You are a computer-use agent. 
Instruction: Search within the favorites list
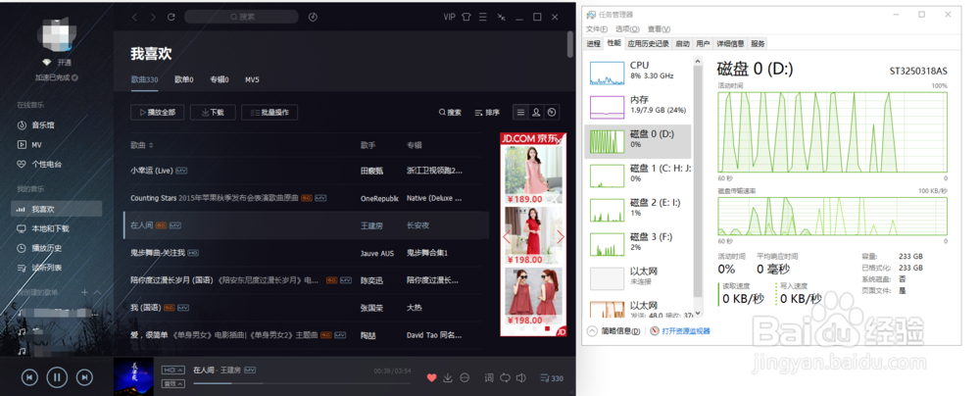pyautogui.click(x=450, y=113)
